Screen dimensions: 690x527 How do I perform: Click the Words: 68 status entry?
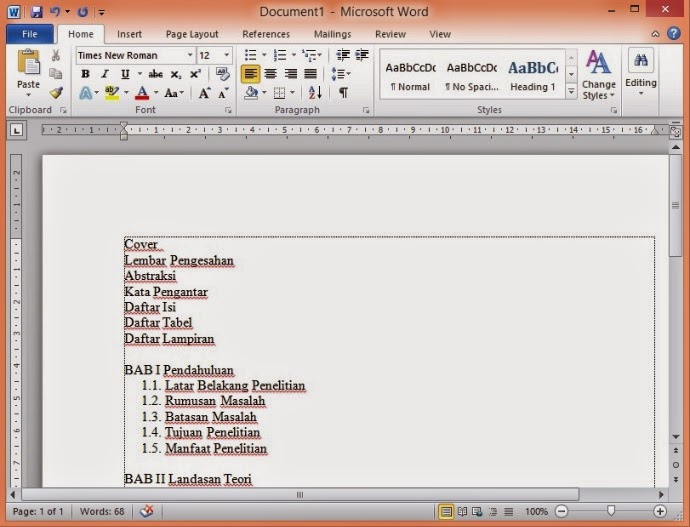coord(102,512)
